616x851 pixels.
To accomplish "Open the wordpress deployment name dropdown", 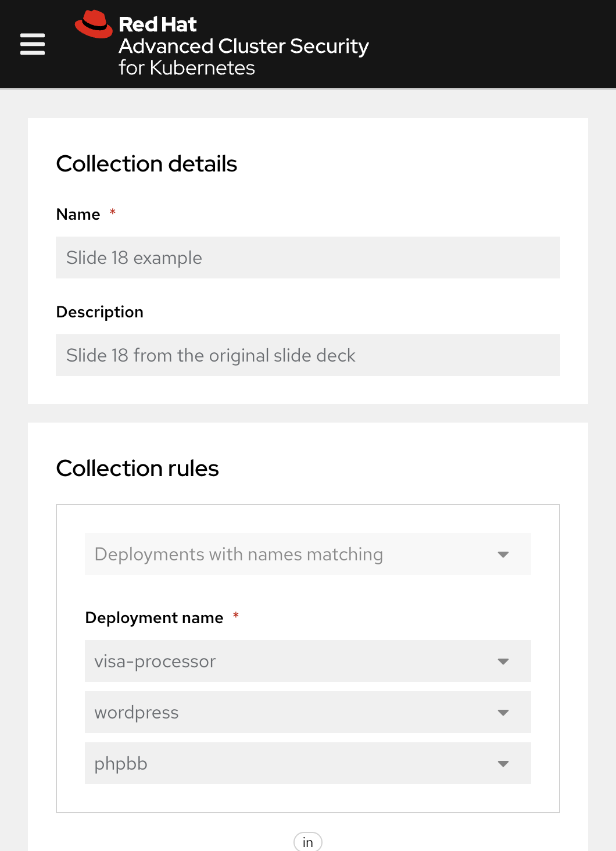I will point(291,713).
